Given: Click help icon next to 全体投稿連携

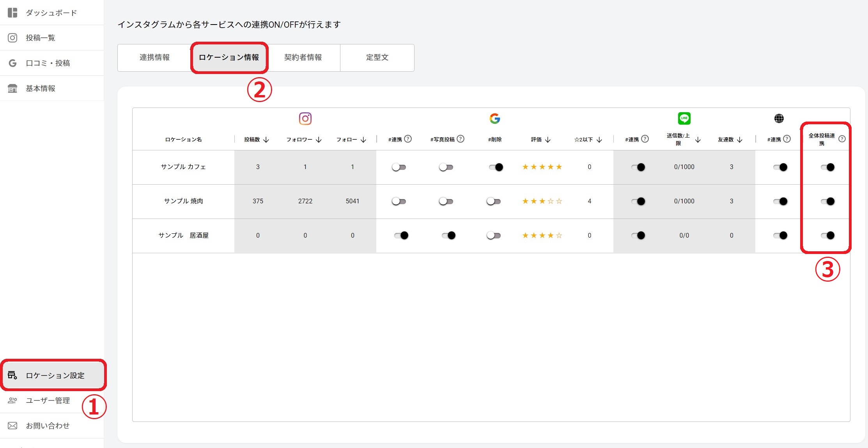Looking at the screenshot, I should click(842, 139).
